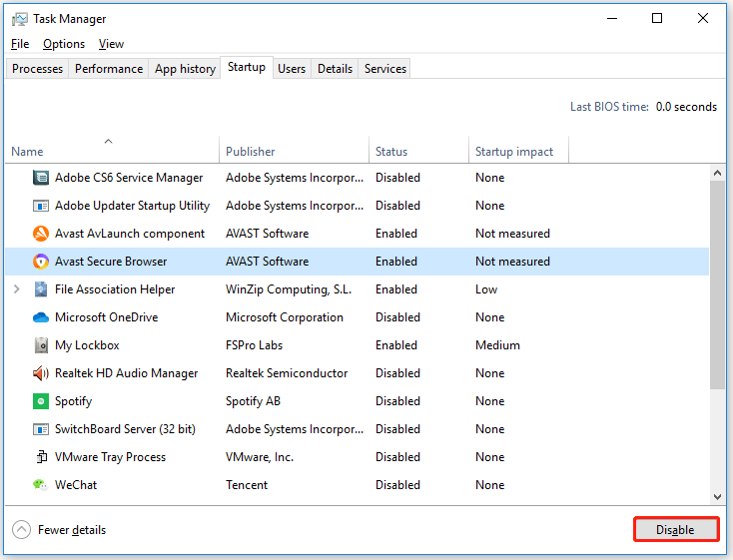This screenshot has width=733, height=560.
Task: Click the Last BIOS time 0.0 seconds value
Action: 686,107
